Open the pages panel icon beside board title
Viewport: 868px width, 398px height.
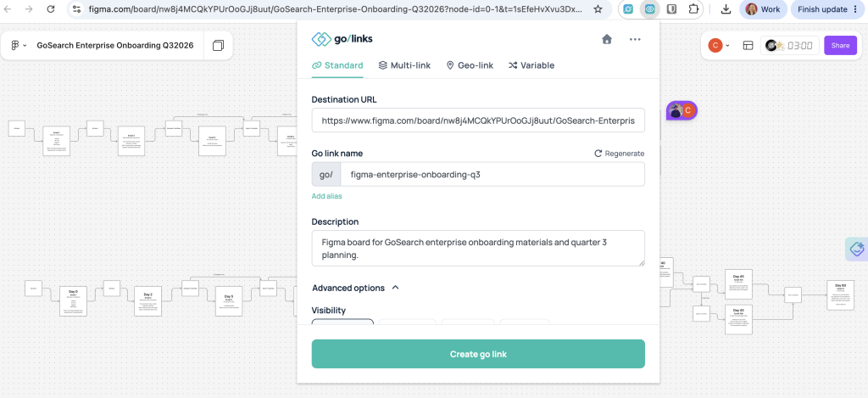click(x=218, y=46)
